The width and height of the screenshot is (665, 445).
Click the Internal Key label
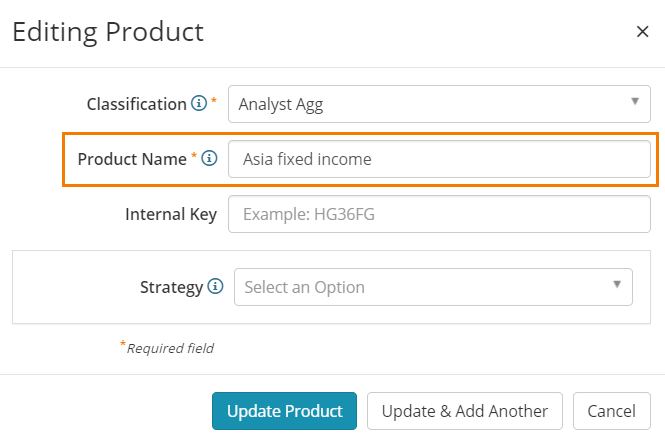[x=171, y=214]
